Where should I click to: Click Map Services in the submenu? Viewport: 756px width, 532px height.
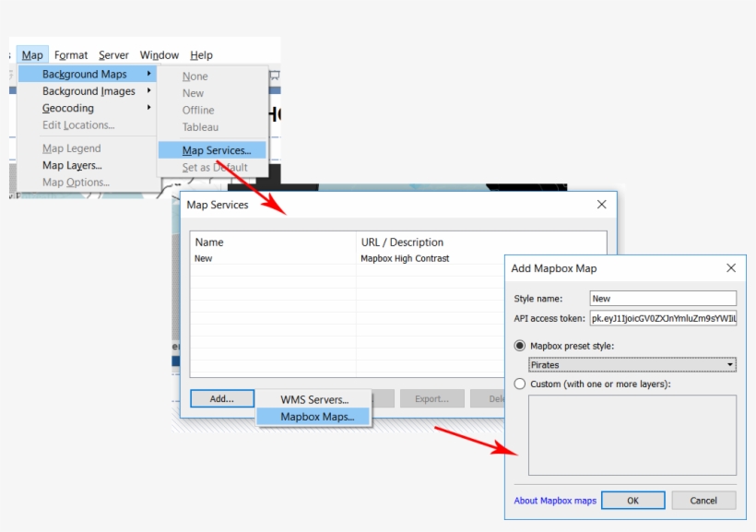(212, 149)
